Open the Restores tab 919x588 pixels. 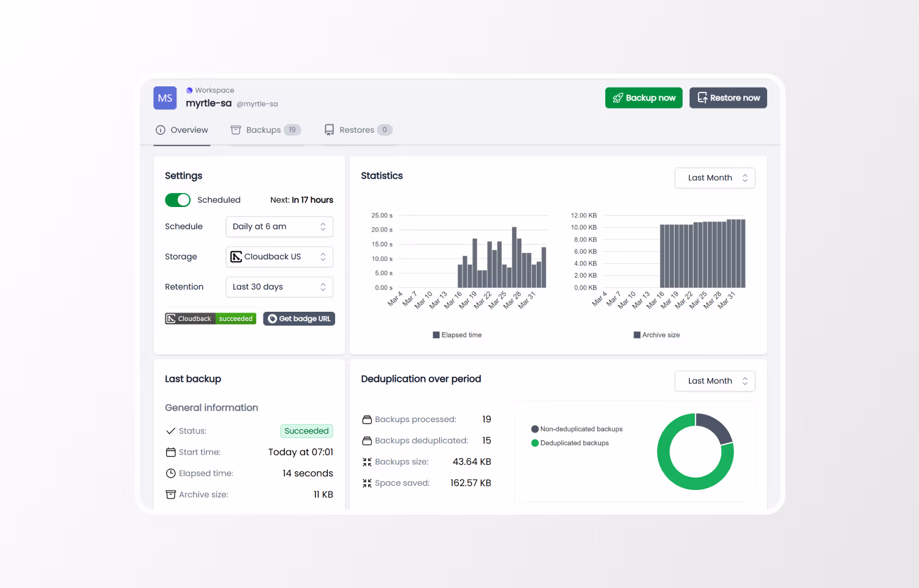pyautogui.click(x=358, y=129)
